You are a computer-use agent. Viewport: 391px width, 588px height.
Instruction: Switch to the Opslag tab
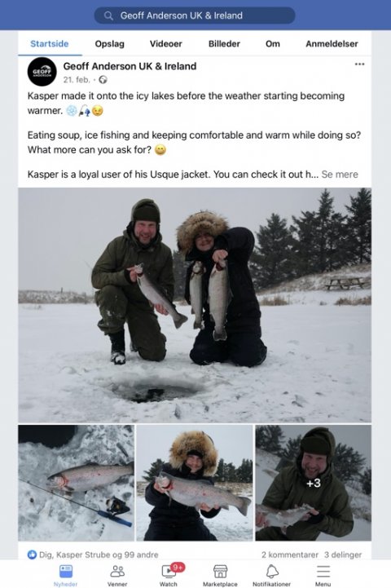[109, 44]
